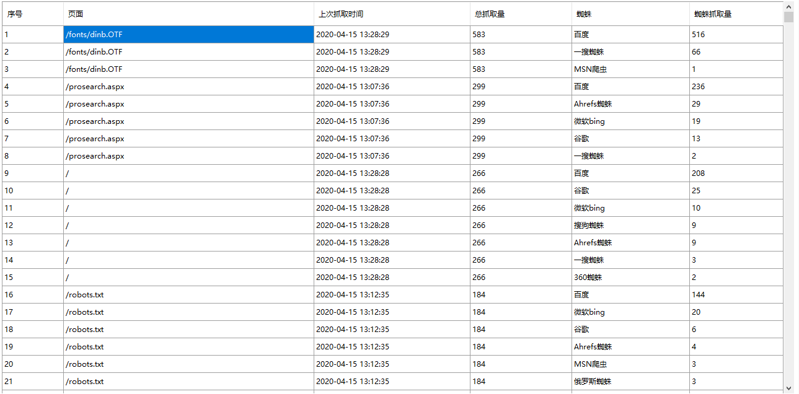Sort by the 蜘蛛抓取量 column header
This screenshot has width=799, height=394.
[736, 14]
